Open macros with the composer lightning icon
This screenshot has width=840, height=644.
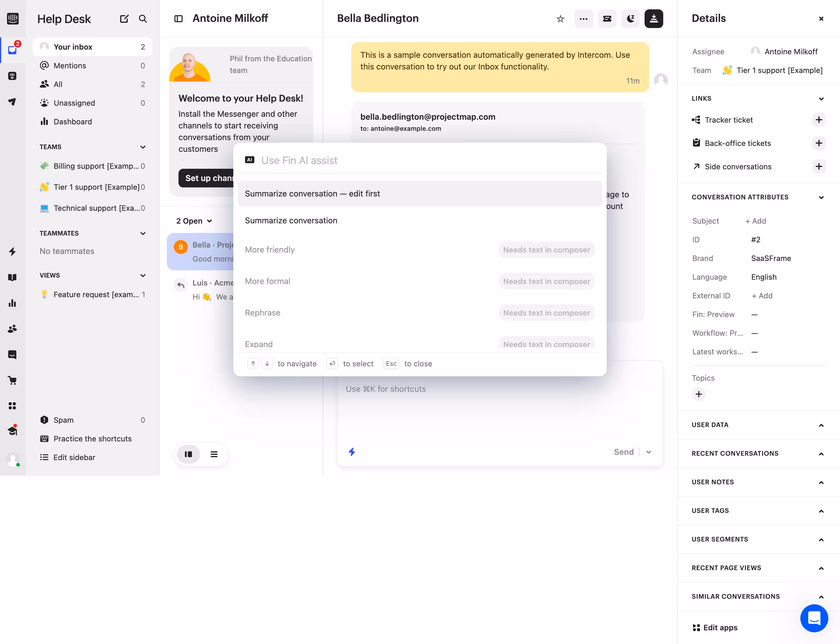(x=352, y=452)
